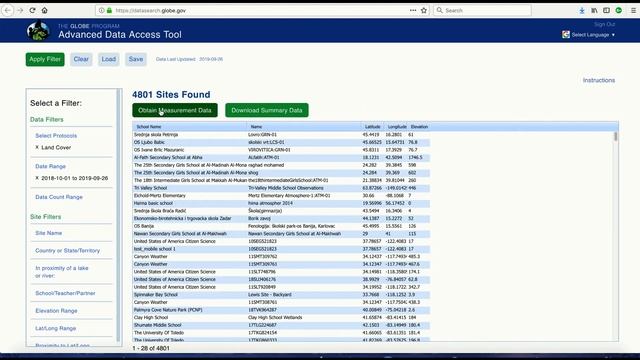Click the 2018-10-01 to 2019-09-26 date text

click(x=75, y=178)
